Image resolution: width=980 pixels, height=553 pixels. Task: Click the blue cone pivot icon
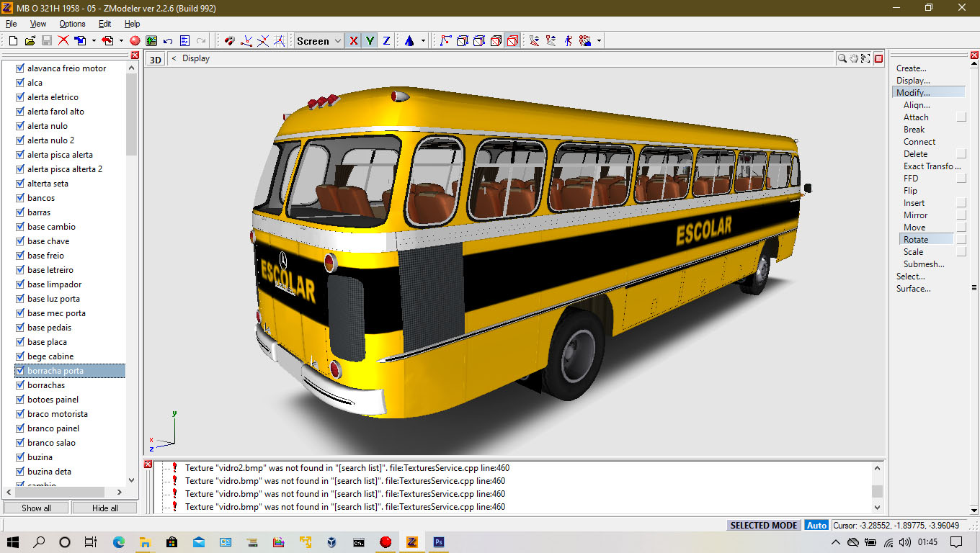pos(409,41)
